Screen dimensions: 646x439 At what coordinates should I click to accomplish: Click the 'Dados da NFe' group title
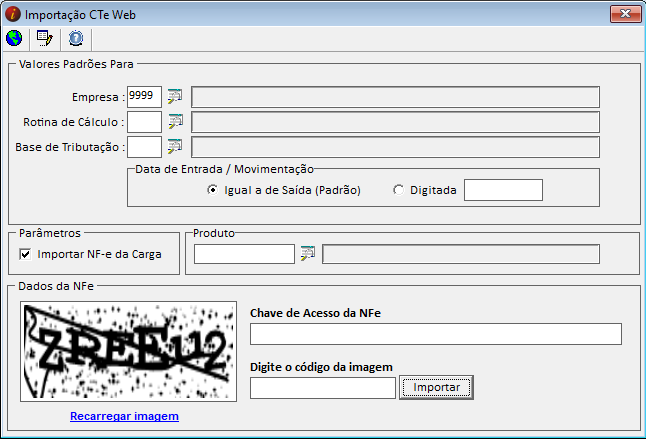point(56,286)
